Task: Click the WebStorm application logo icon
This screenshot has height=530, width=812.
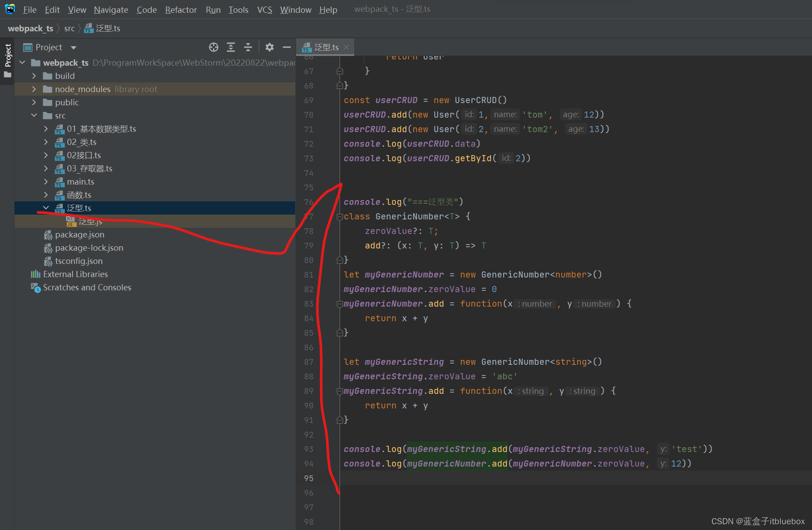Action: point(10,9)
